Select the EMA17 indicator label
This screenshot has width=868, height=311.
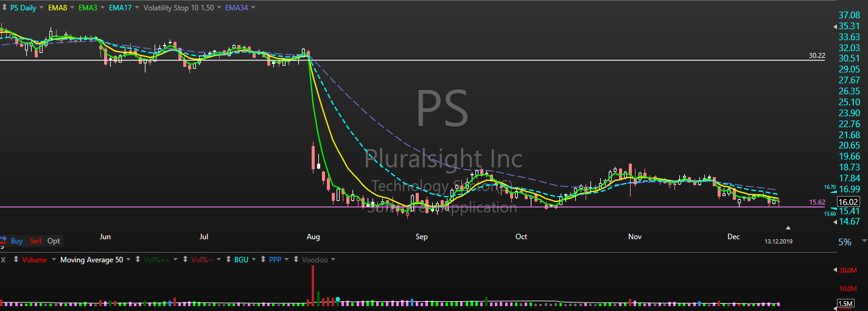(x=121, y=9)
